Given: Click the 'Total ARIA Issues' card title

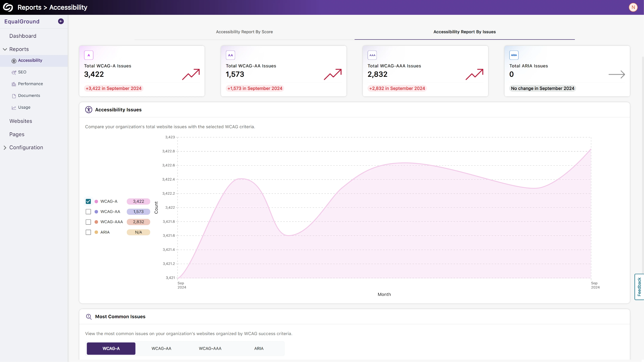Looking at the screenshot, I should (x=528, y=66).
